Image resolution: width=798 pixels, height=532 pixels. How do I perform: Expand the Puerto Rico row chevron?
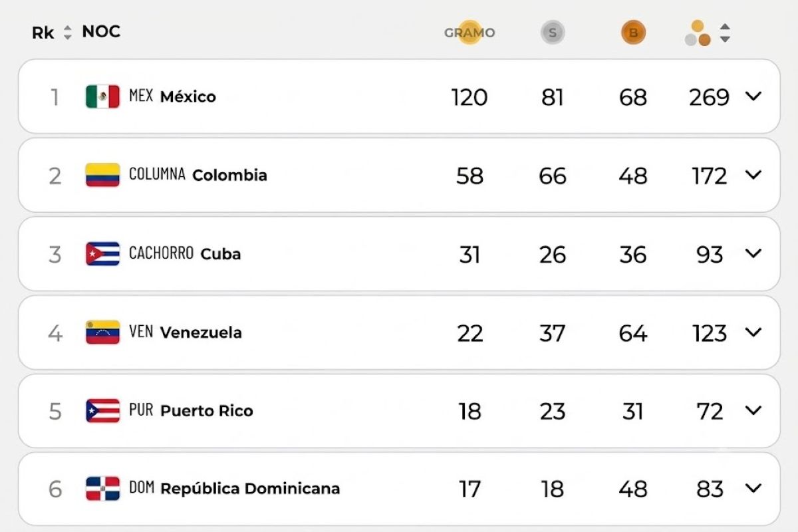pyautogui.click(x=753, y=410)
